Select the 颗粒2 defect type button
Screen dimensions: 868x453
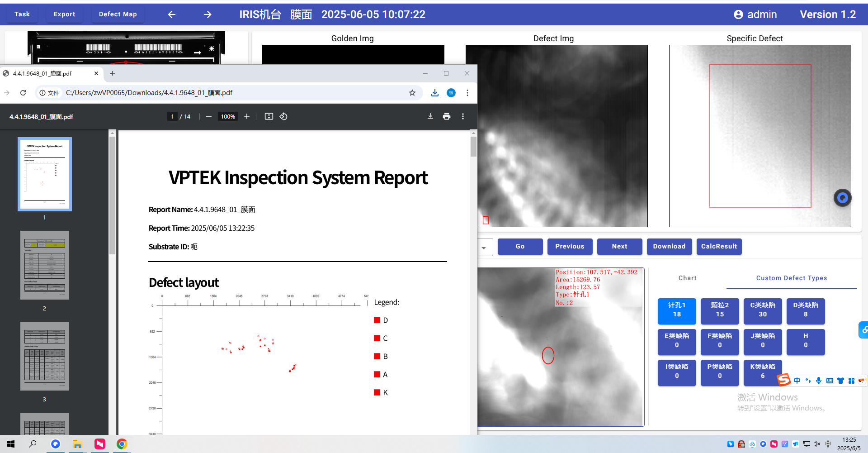(x=720, y=311)
